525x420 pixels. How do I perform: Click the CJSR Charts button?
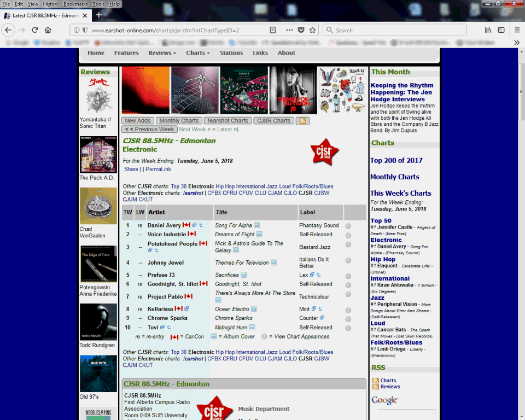(274, 121)
